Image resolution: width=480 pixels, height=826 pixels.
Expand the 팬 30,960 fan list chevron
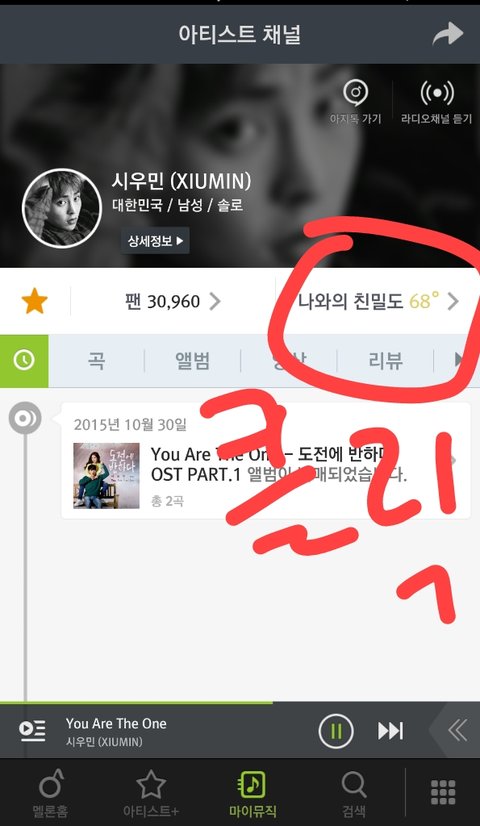pos(214,301)
